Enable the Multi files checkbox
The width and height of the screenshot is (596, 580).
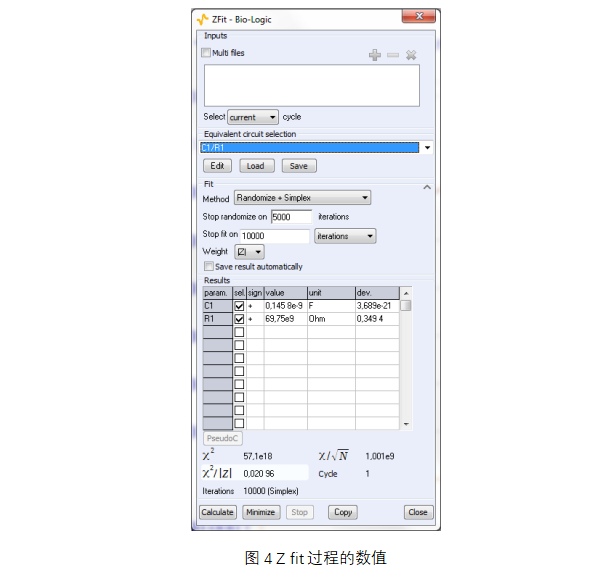pos(206,52)
